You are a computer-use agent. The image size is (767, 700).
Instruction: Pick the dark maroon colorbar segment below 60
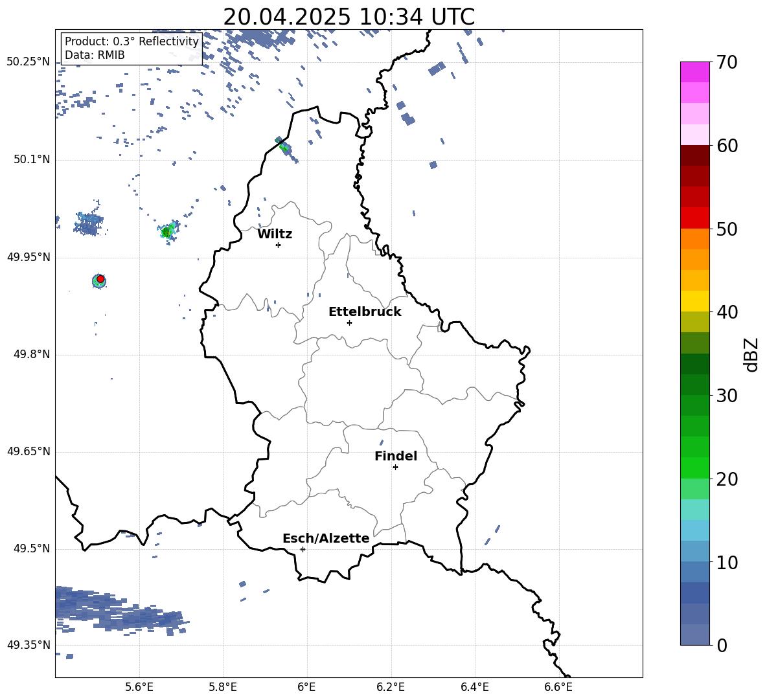point(694,155)
